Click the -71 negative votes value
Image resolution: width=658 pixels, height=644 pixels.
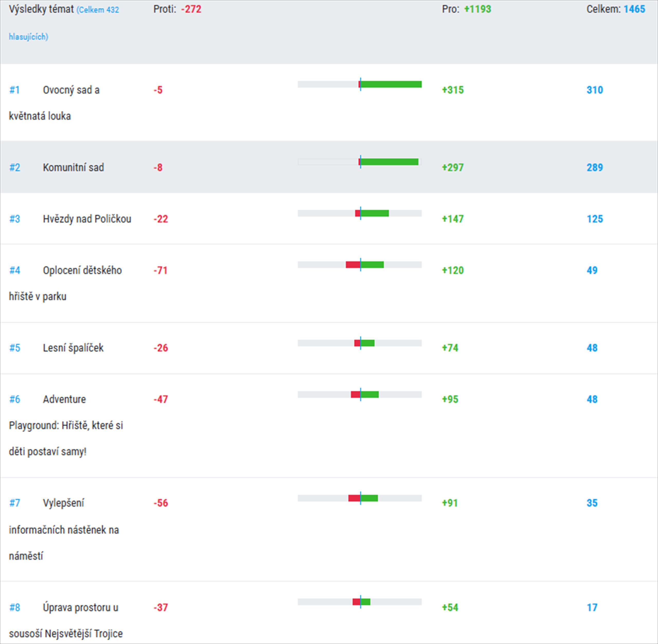pyautogui.click(x=160, y=270)
